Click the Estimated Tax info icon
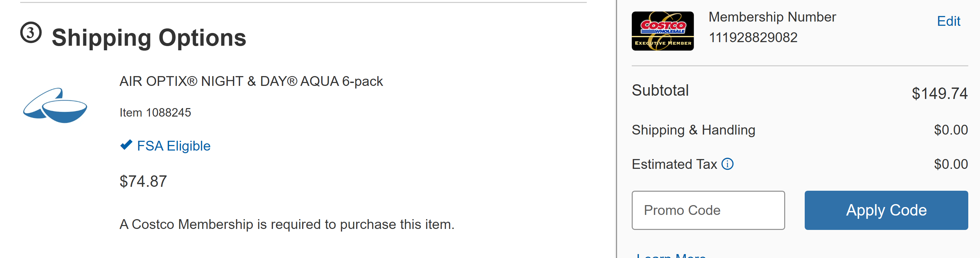The height and width of the screenshot is (258, 980). point(728,164)
